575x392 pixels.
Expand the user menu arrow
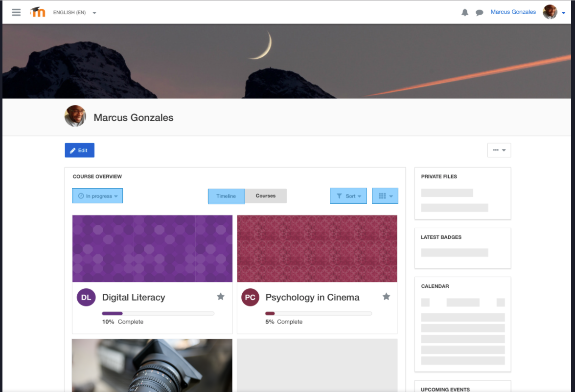pos(563,13)
